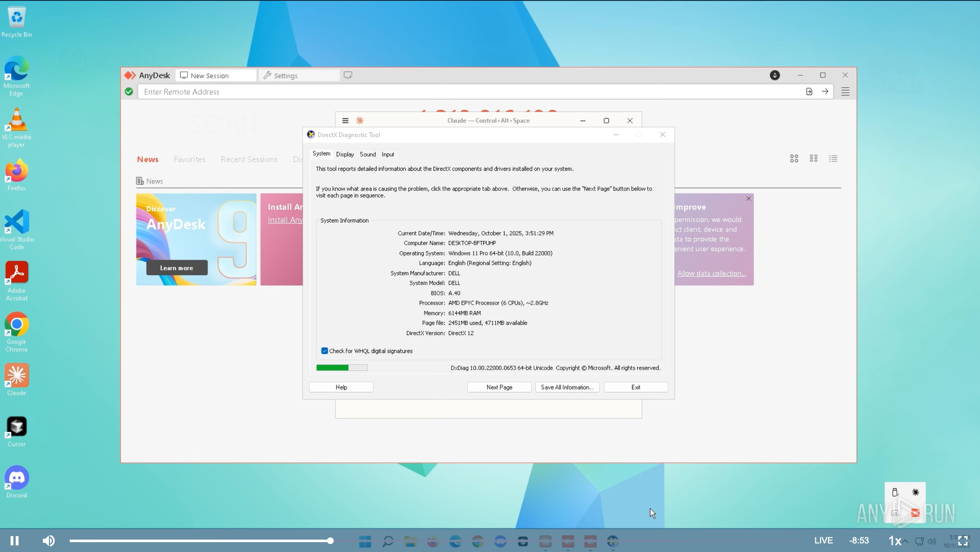Image resolution: width=980 pixels, height=552 pixels.
Task: Toggle Check for WHQL digital signatures
Action: pos(324,351)
